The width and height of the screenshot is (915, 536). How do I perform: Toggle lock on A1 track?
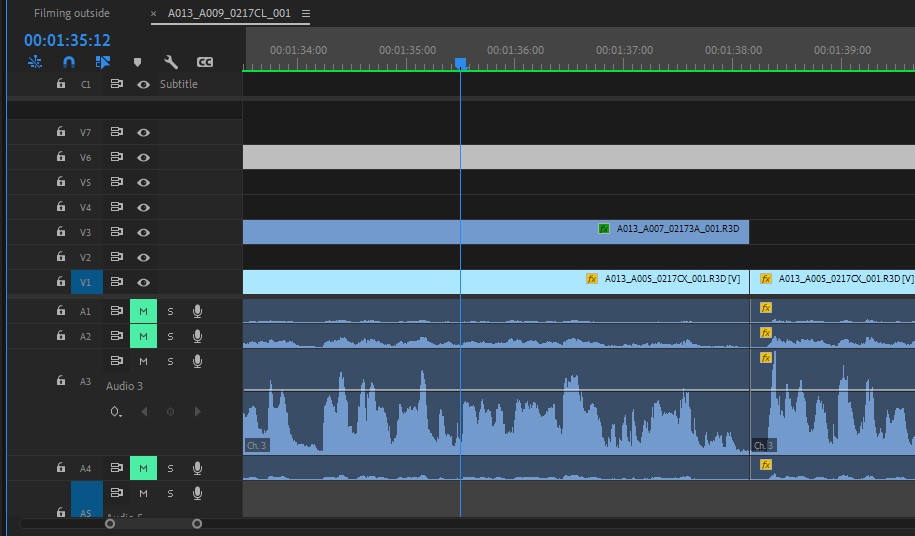(61, 311)
